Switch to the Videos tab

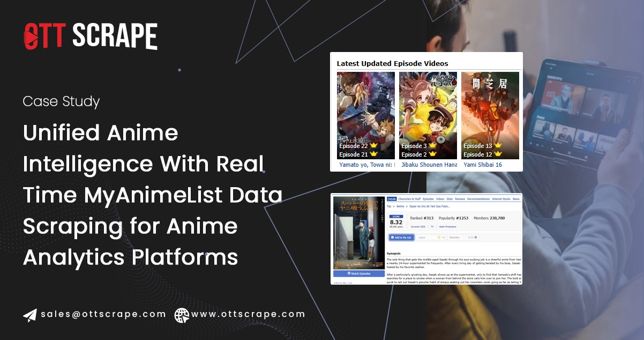coord(440,199)
